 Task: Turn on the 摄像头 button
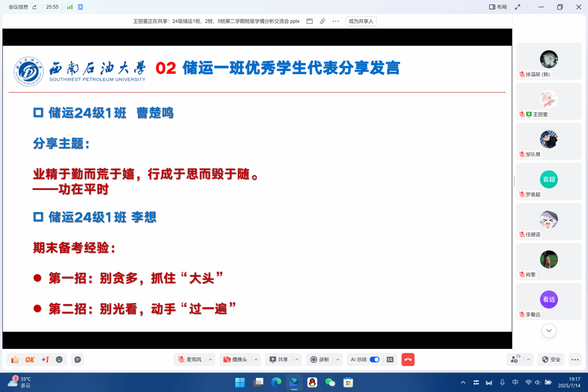(235, 359)
